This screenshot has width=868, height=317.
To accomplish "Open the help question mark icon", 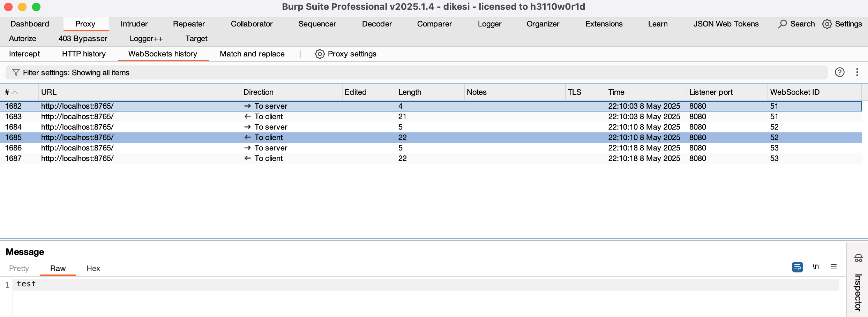I will coord(840,72).
